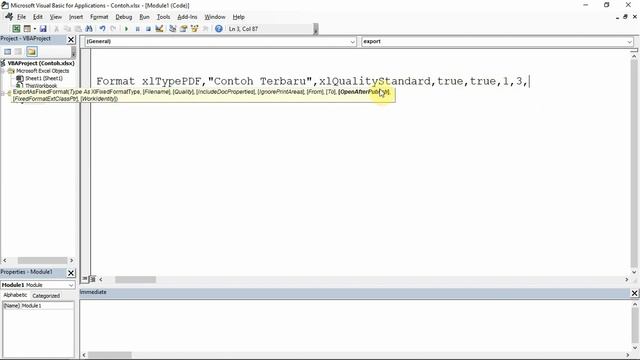Screen dimensions: 640x360
Task: Select ThisWorkbook in project tree
Action: pos(41,86)
